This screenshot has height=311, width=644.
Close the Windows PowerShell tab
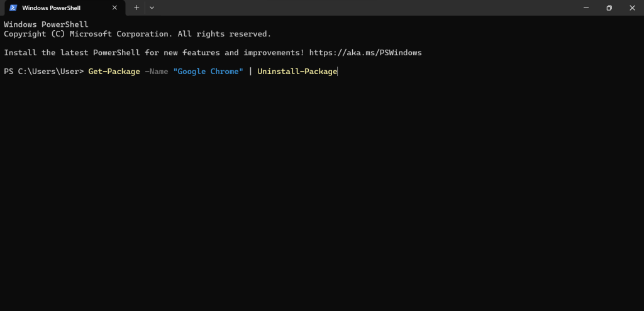(114, 8)
